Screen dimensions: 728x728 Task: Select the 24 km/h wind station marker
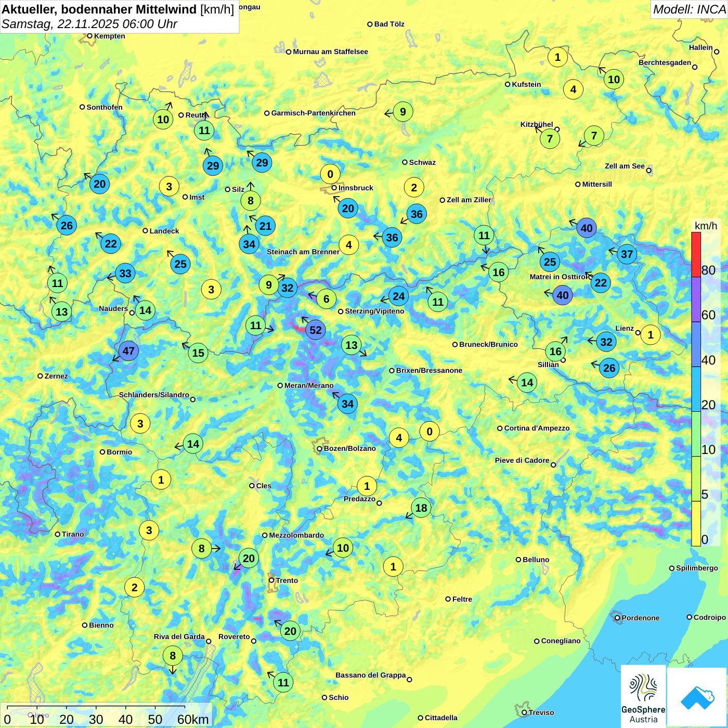(398, 296)
